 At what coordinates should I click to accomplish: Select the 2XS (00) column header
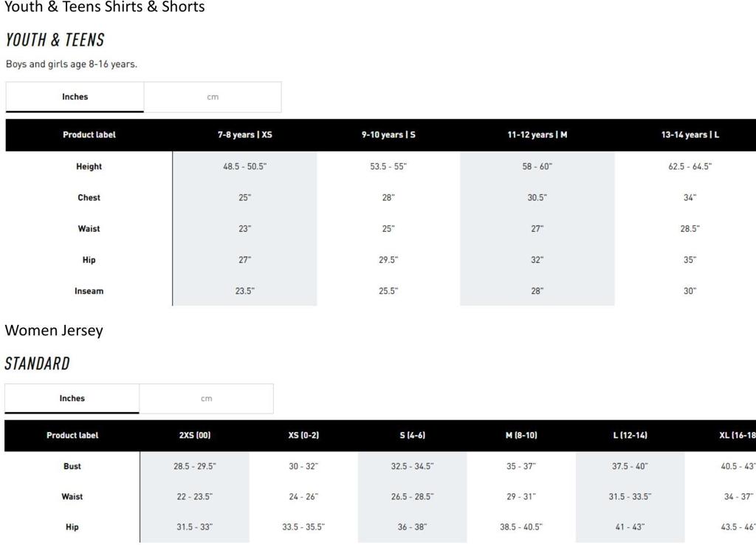(x=195, y=435)
